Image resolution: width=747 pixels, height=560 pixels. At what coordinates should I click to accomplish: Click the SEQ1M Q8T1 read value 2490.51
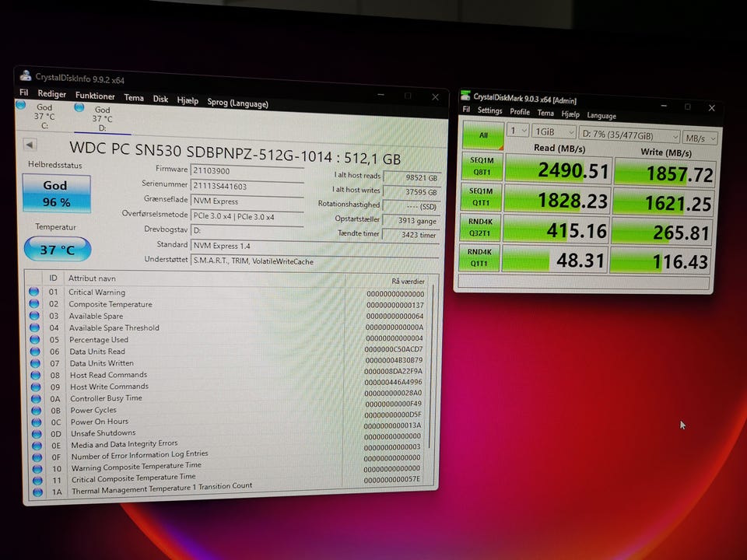click(x=558, y=170)
